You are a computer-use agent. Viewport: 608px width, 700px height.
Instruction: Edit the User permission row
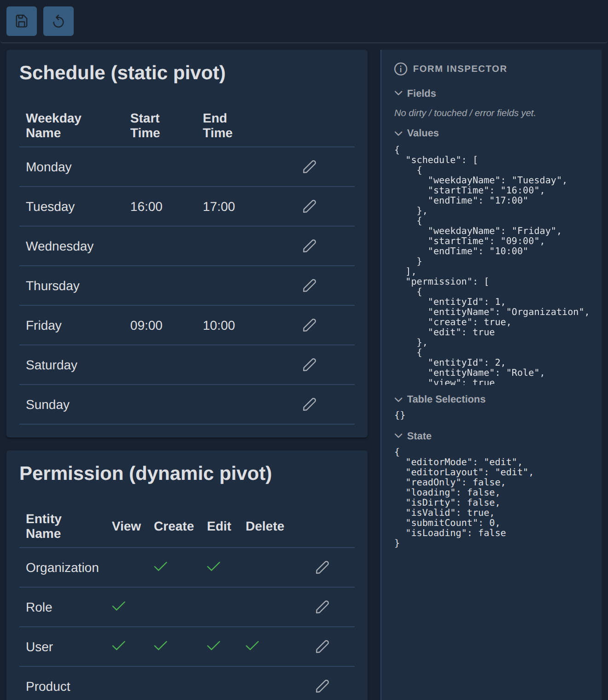pos(322,647)
